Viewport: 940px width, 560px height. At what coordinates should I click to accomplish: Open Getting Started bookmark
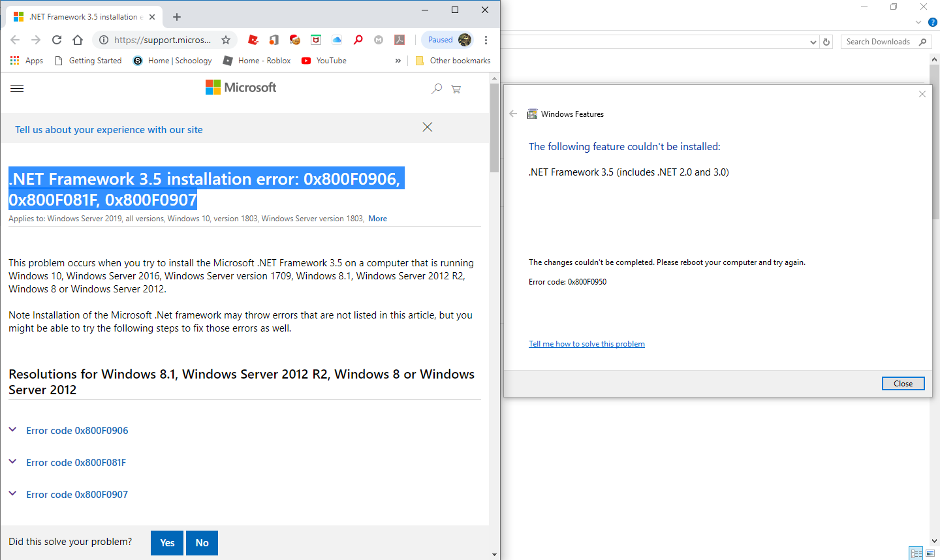point(88,61)
